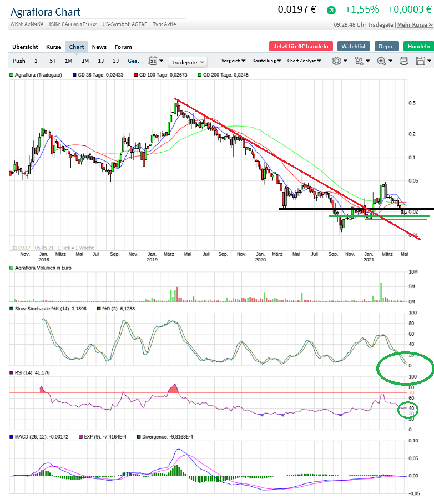Click Jetzt für 0€ handeln button

[301, 47]
